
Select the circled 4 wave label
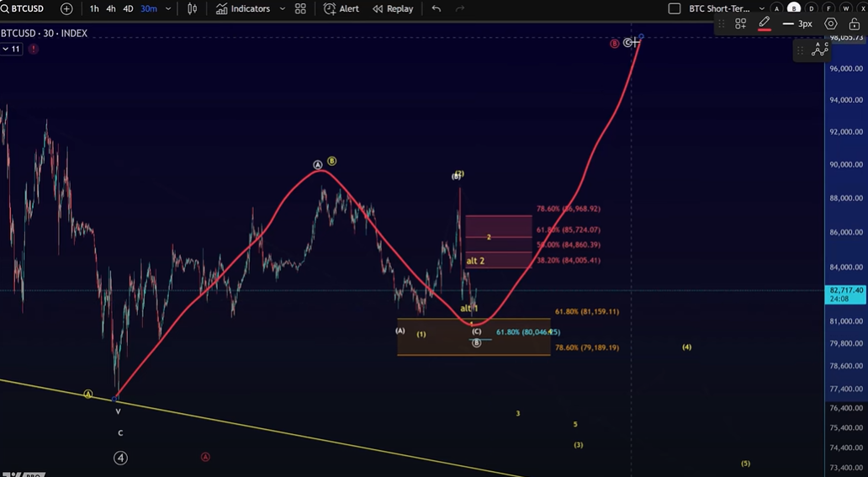120,458
